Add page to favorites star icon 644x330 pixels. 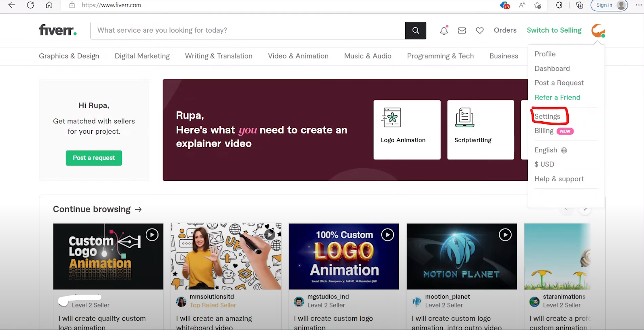tap(537, 5)
